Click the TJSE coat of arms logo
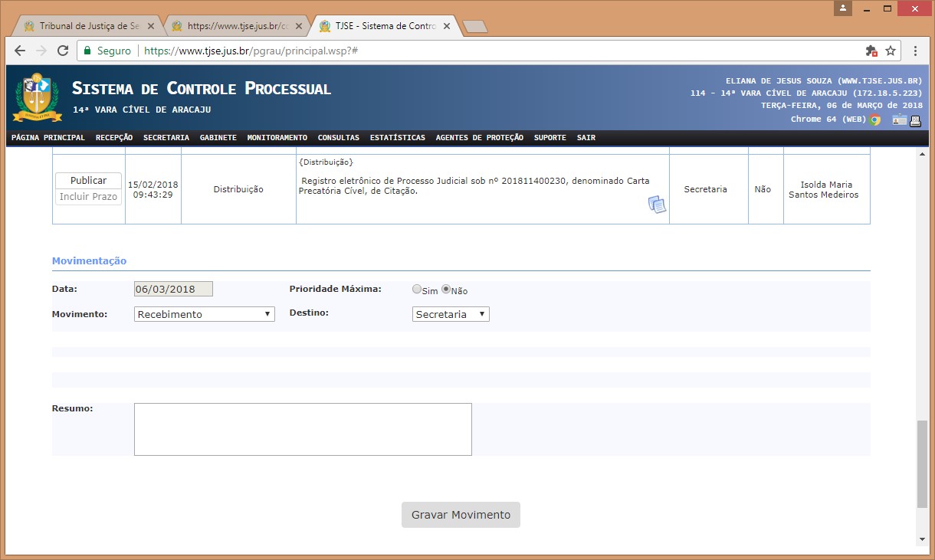 [37, 97]
